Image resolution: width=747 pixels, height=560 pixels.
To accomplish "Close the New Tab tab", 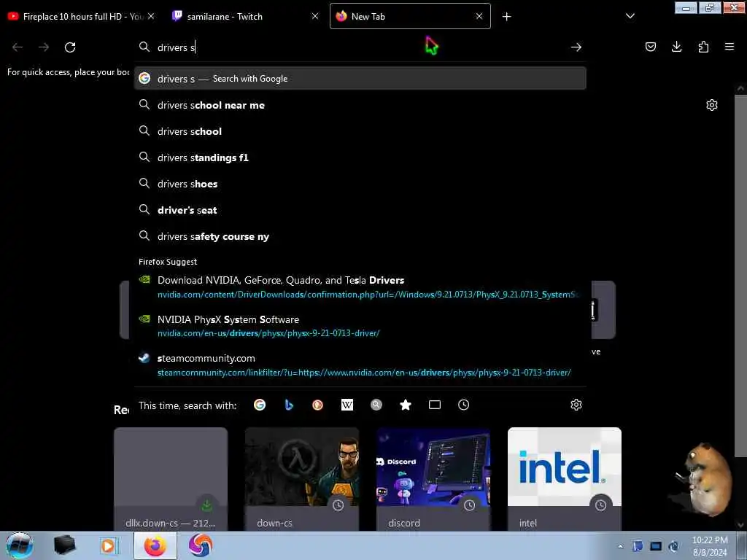I will coord(479,16).
